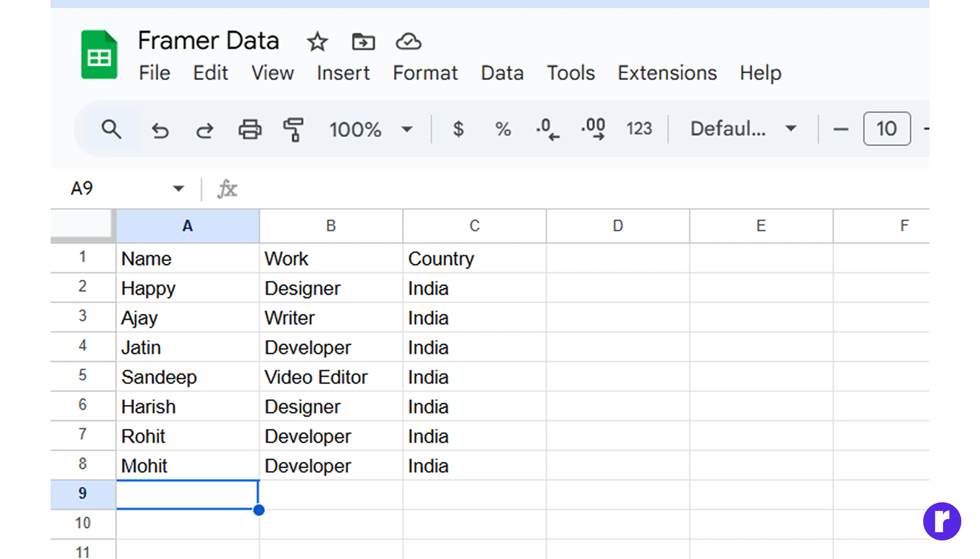Select the paint format roller icon
Screen dimensions: 980x559
[294, 129]
